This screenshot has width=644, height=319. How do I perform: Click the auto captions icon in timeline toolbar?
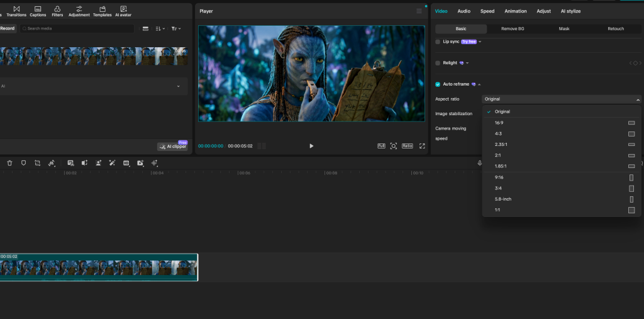point(70,163)
